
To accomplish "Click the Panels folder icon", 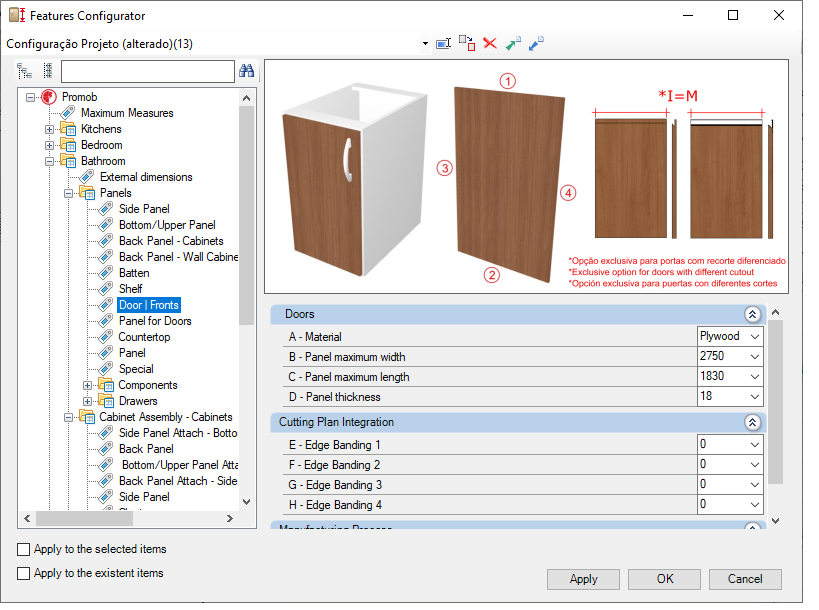I will (x=87, y=193).
